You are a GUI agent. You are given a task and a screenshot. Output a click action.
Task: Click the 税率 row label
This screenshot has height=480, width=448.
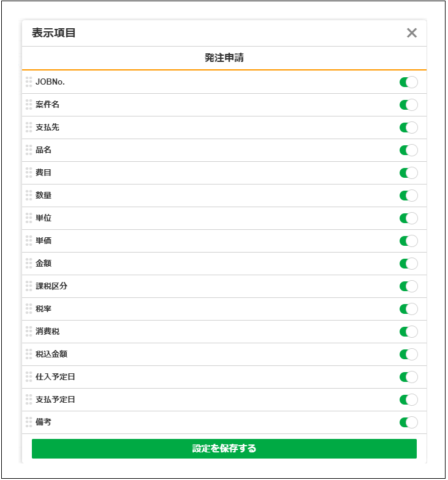[44, 309]
